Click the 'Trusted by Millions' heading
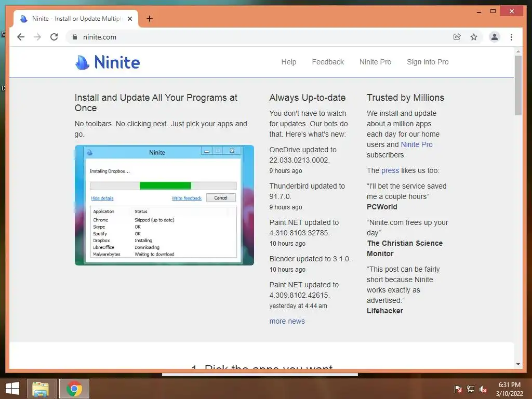The width and height of the screenshot is (532, 399). pyautogui.click(x=405, y=98)
